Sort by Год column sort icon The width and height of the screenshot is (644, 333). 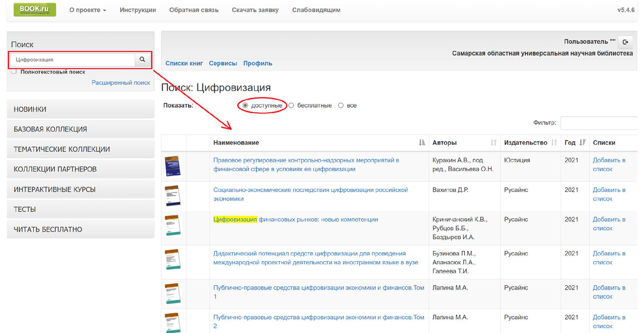point(583,143)
